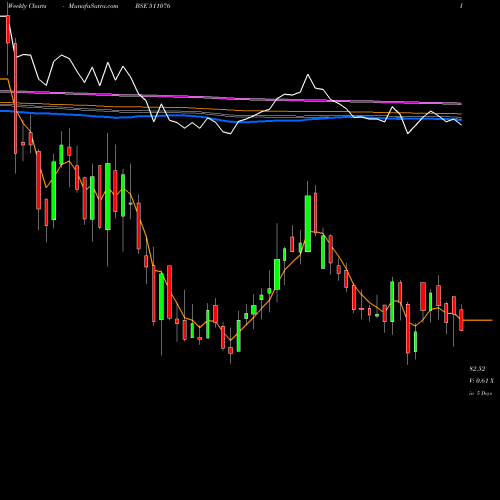Click the 'V: 0.61 X' volume text

pos(481,381)
